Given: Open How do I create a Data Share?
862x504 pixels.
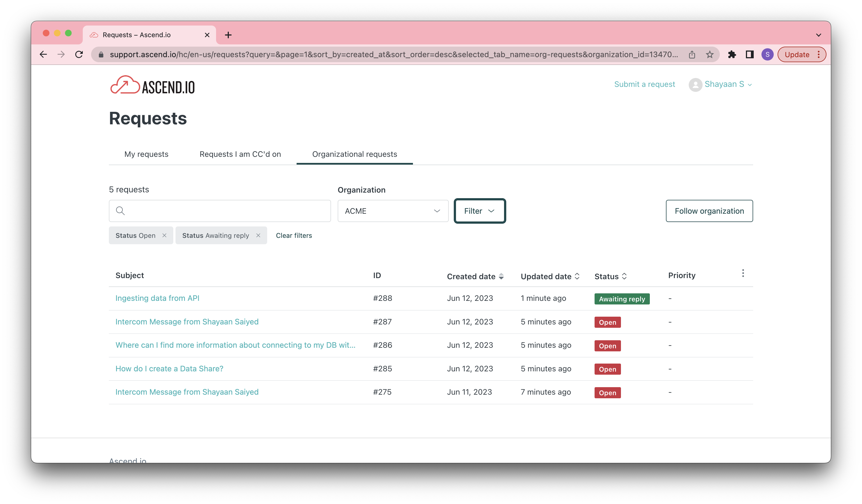Looking at the screenshot, I should click(x=169, y=369).
